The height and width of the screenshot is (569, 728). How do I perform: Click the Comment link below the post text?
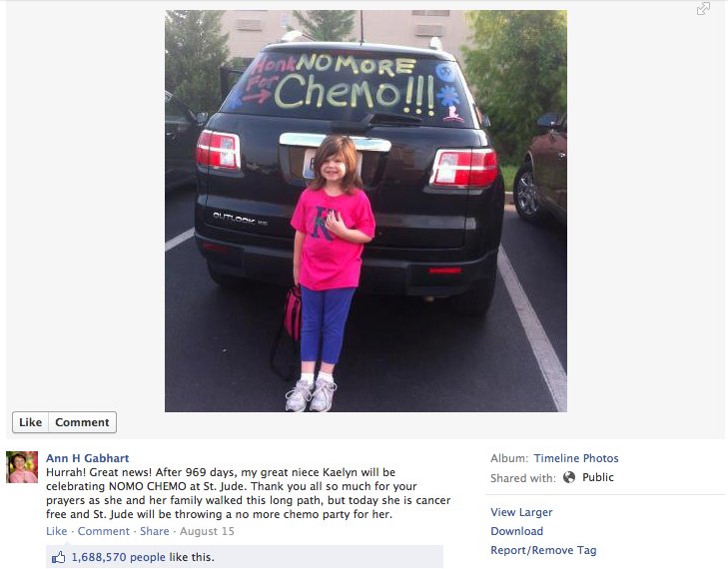(104, 531)
